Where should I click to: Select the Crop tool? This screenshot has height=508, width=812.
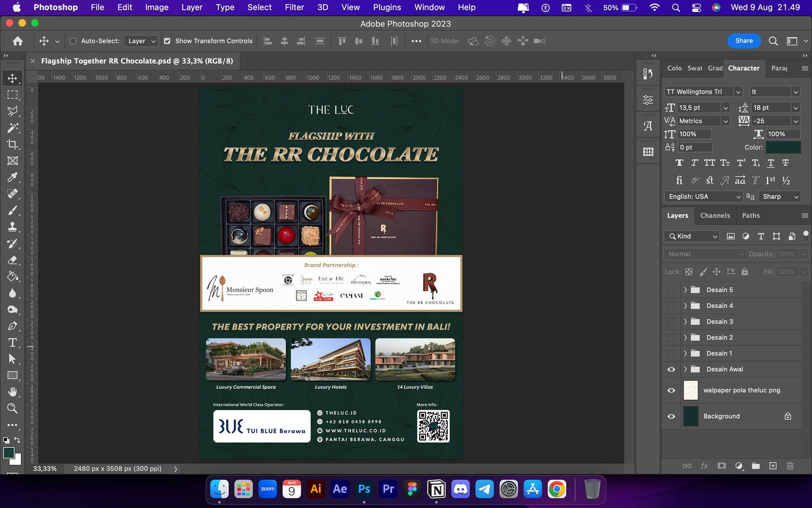tap(12, 144)
